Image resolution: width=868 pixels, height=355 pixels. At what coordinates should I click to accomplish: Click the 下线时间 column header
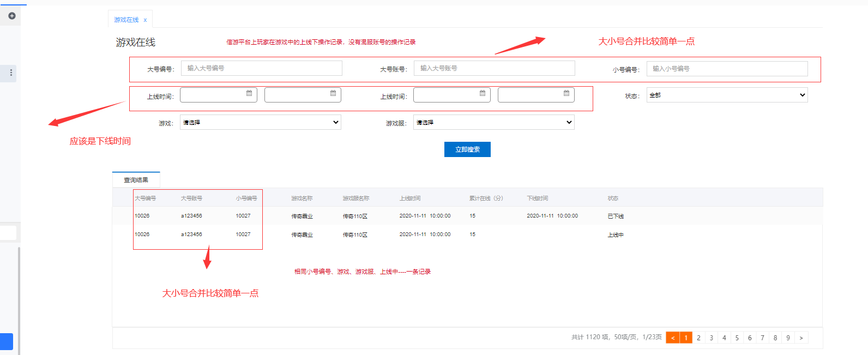[x=538, y=198]
